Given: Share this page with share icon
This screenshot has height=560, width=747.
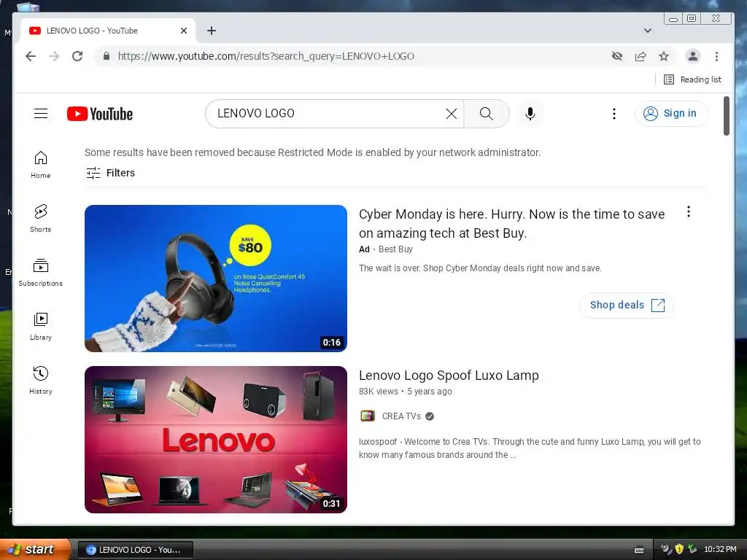Looking at the screenshot, I should (x=640, y=56).
